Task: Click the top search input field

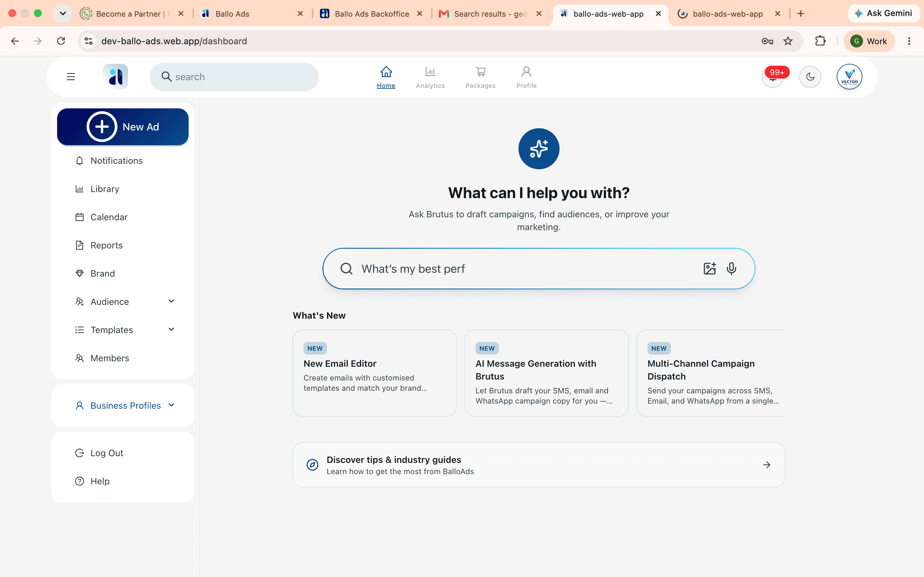Action: pos(234,77)
